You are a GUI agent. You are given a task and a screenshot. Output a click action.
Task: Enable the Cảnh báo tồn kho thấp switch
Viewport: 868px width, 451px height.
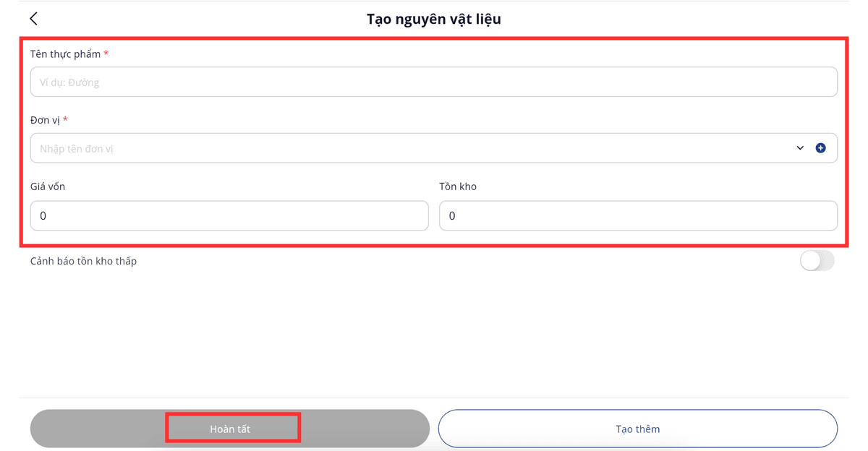pos(817,261)
